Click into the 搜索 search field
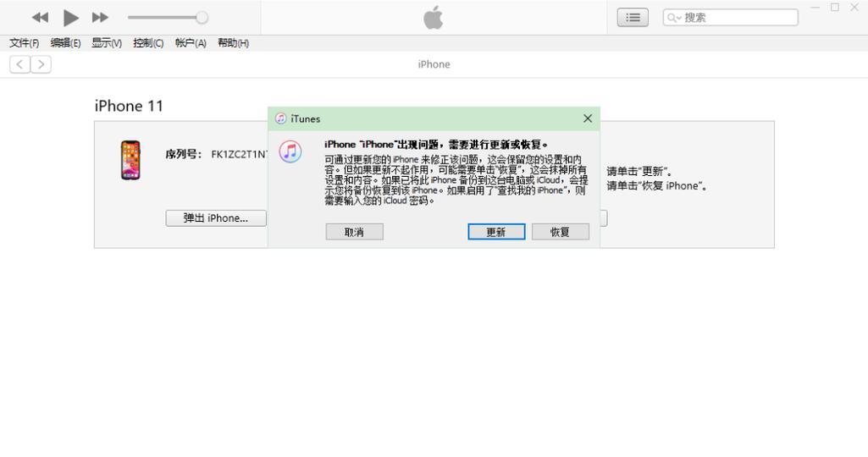The image size is (868, 457). click(730, 18)
